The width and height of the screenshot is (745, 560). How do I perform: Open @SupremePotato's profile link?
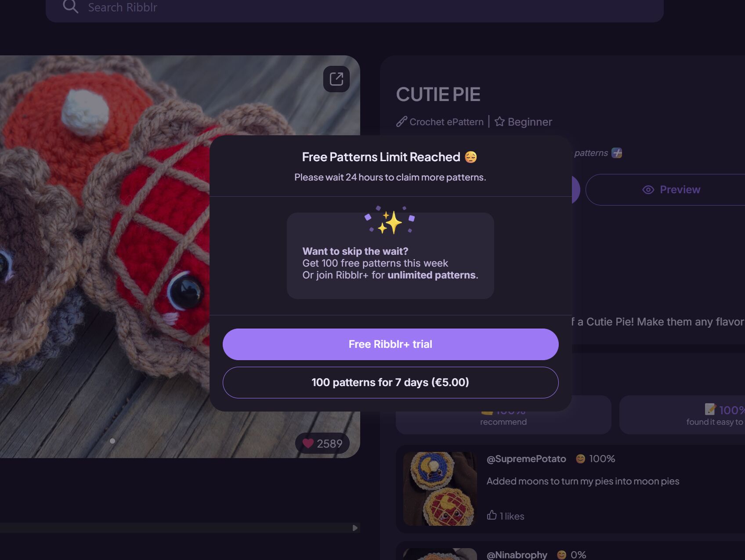click(526, 459)
